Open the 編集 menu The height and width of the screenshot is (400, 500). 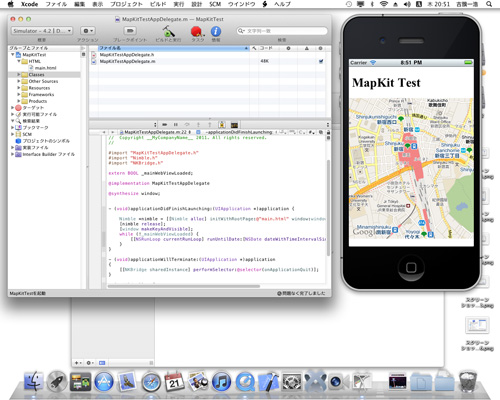click(79, 4)
